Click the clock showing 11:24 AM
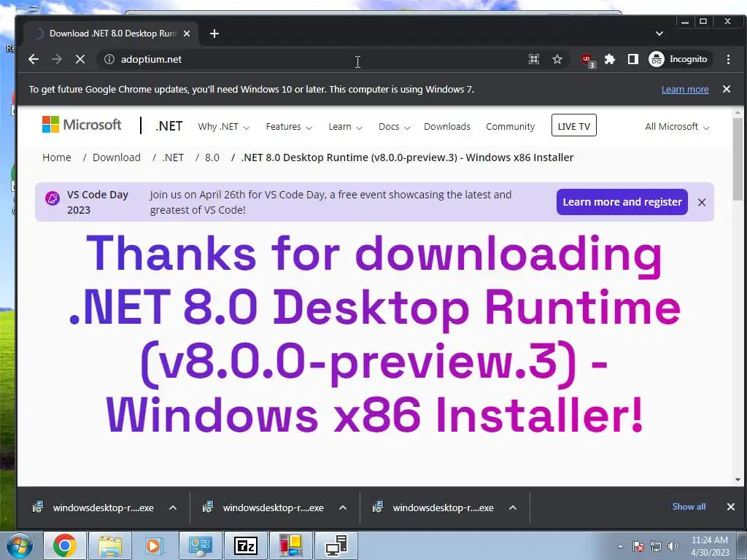Viewport: 747px width, 560px height. click(x=710, y=546)
